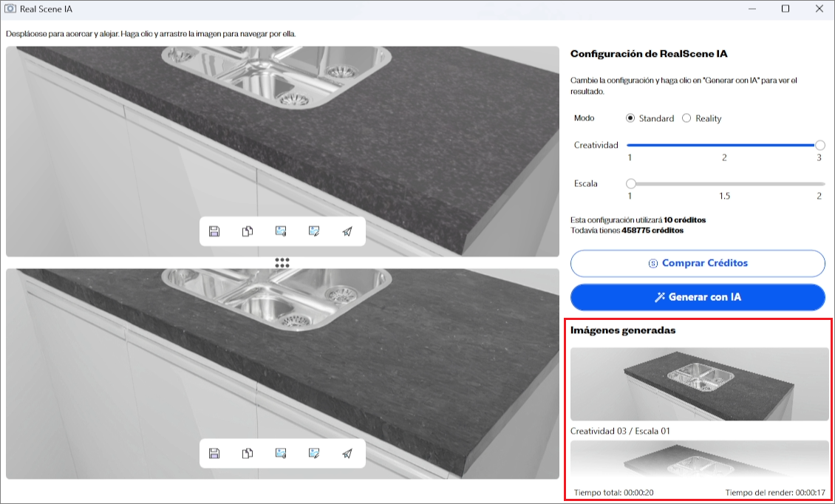This screenshot has height=504, width=835.
Task: Click paper plane send icon on lower toolbar
Action: pyautogui.click(x=347, y=453)
